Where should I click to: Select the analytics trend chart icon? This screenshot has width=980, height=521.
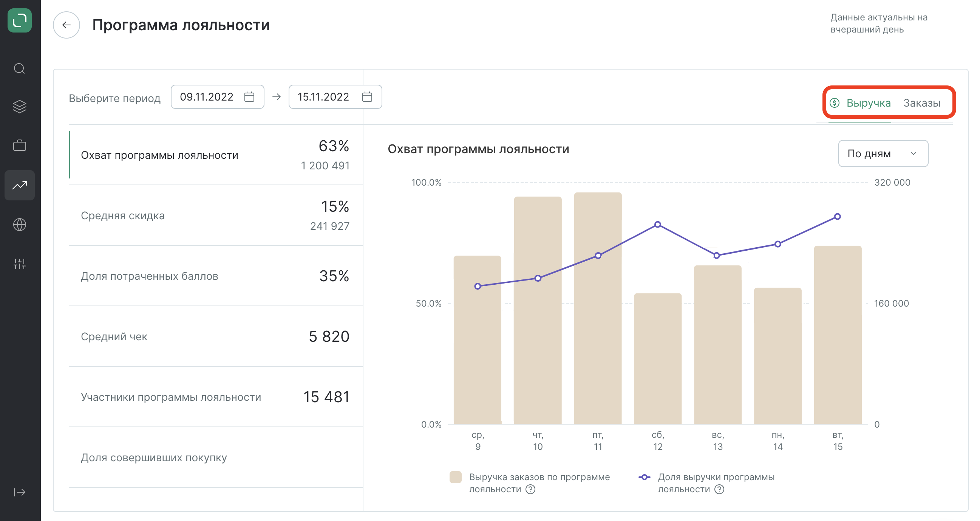pyautogui.click(x=19, y=185)
